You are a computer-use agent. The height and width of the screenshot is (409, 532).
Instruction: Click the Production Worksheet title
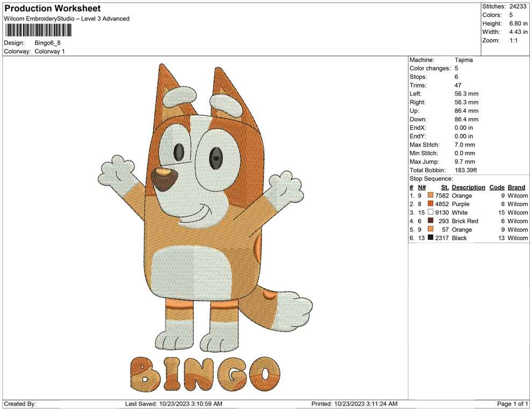pyautogui.click(x=53, y=9)
